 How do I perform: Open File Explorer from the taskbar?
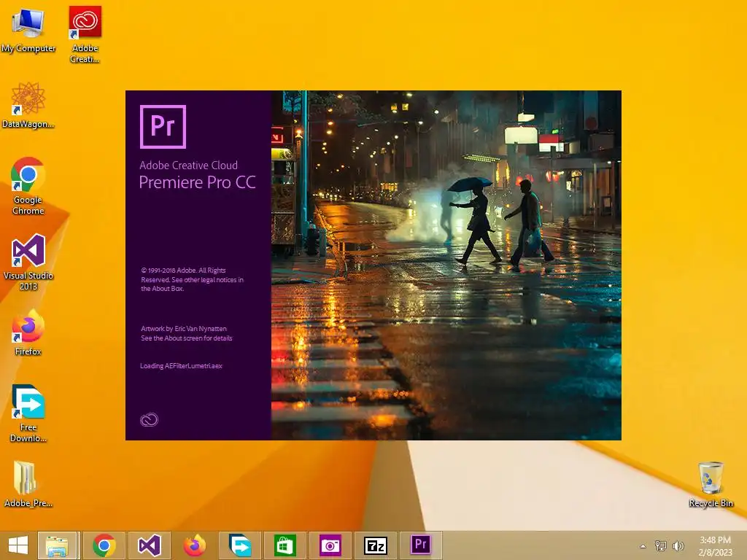tap(58, 545)
